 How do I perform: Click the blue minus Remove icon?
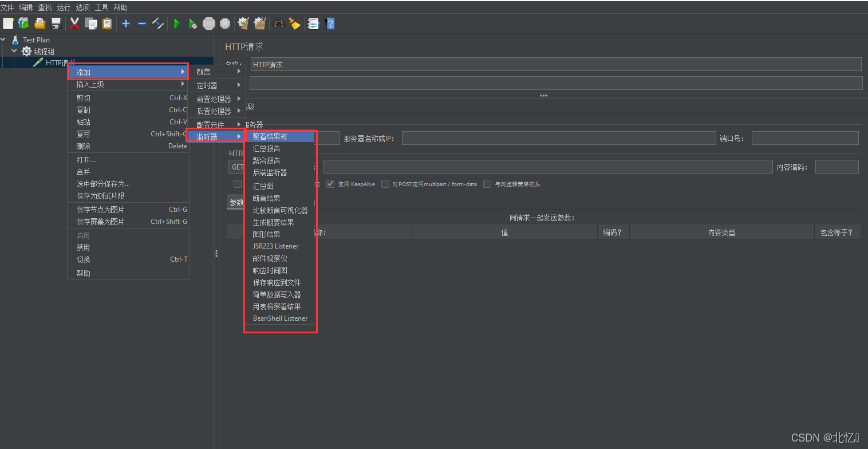(142, 23)
